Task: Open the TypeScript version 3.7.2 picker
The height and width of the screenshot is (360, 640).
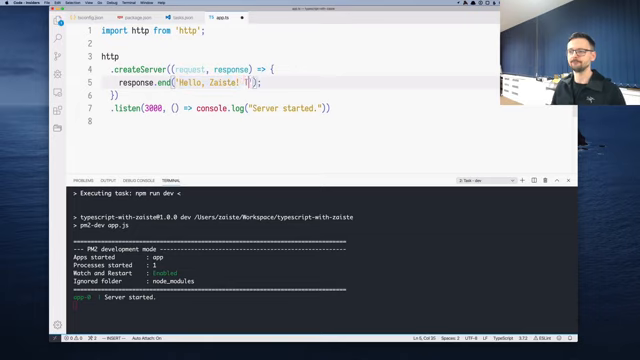Action: point(523,338)
